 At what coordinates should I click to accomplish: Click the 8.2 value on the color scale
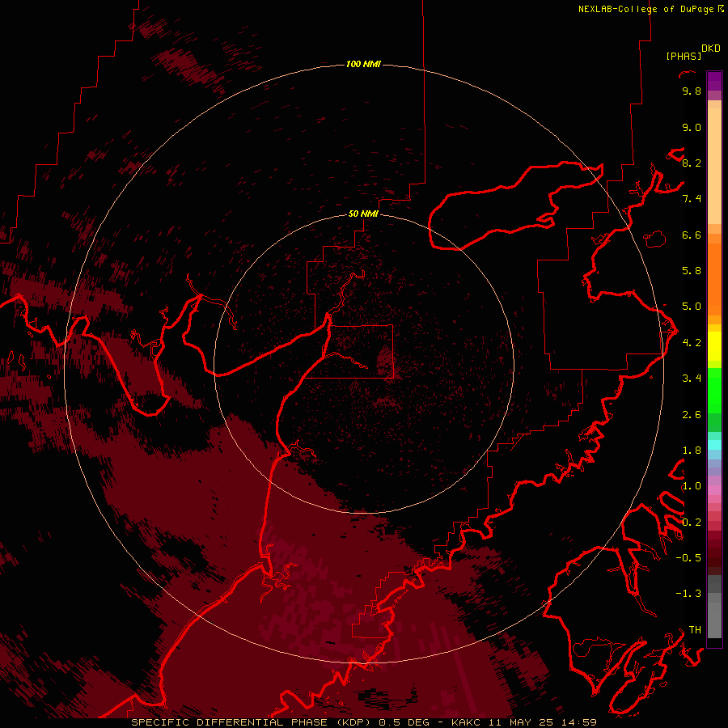point(692,163)
